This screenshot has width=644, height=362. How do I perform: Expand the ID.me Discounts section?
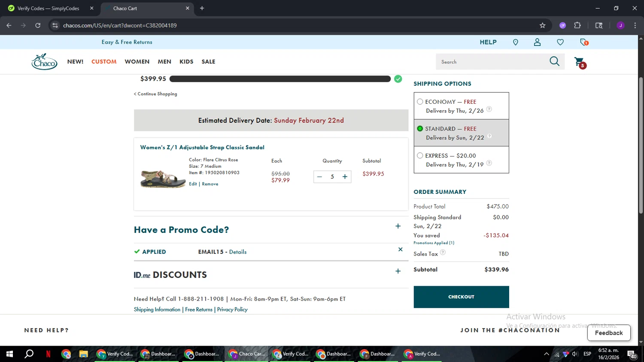pyautogui.click(x=398, y=271)
